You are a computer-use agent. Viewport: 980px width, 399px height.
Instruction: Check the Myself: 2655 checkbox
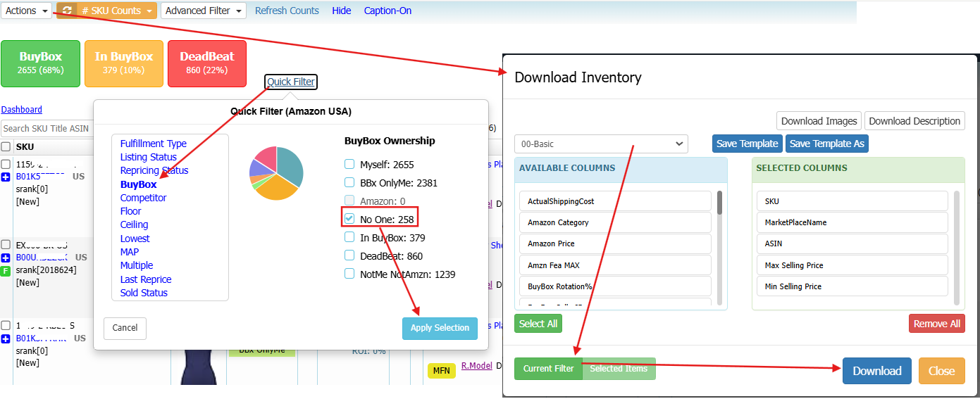click(349, 164)
